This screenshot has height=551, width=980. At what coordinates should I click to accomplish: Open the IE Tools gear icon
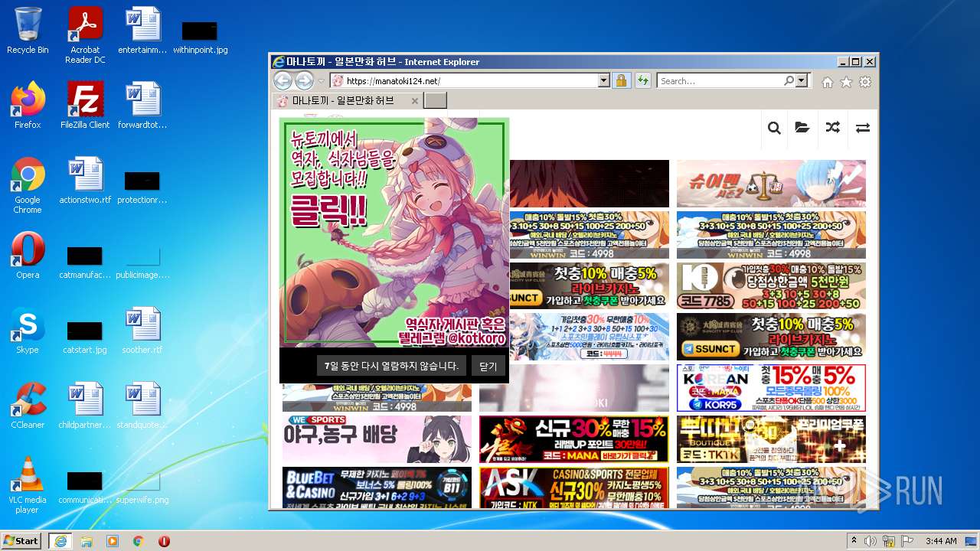pos(865,82)
